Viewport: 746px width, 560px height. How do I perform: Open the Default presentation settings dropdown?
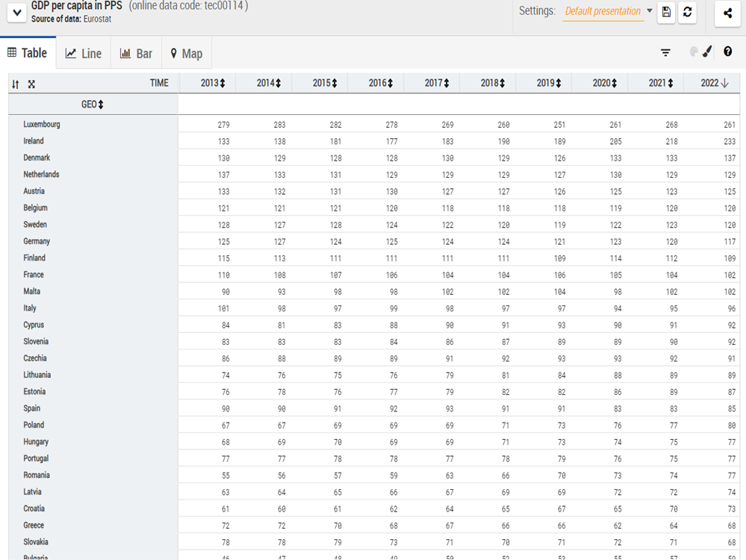pyautogui.click(x=608, y=11)
